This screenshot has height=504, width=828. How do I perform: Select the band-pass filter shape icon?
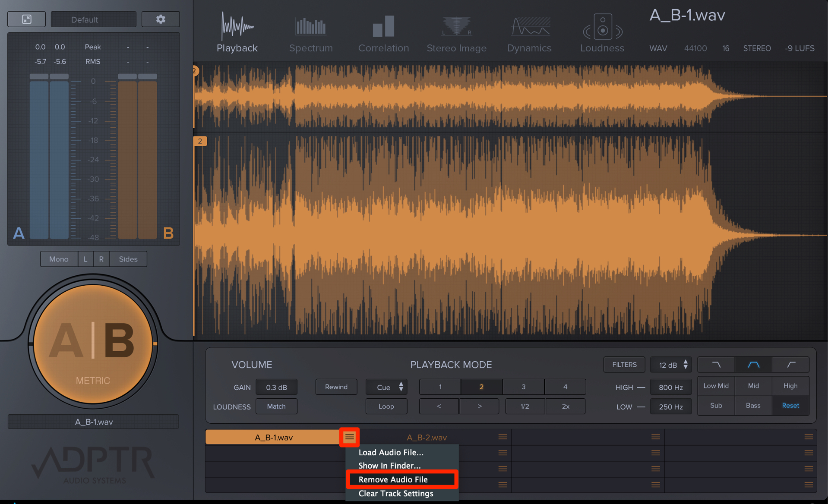tap(753, 365)
